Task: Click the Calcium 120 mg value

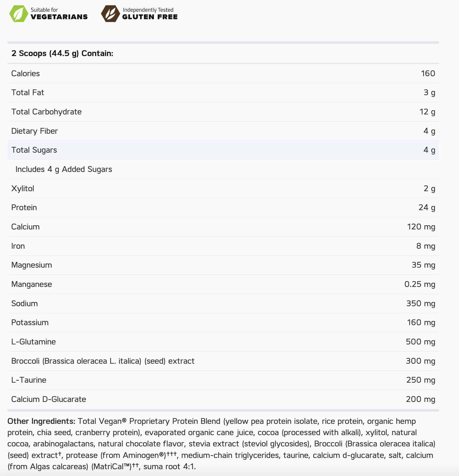Action: (421, 227)
